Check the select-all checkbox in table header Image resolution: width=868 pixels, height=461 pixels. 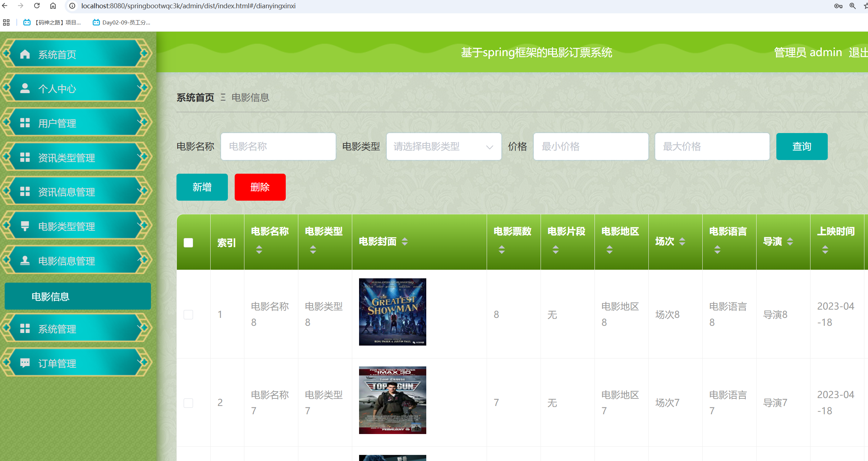(188, 243)
